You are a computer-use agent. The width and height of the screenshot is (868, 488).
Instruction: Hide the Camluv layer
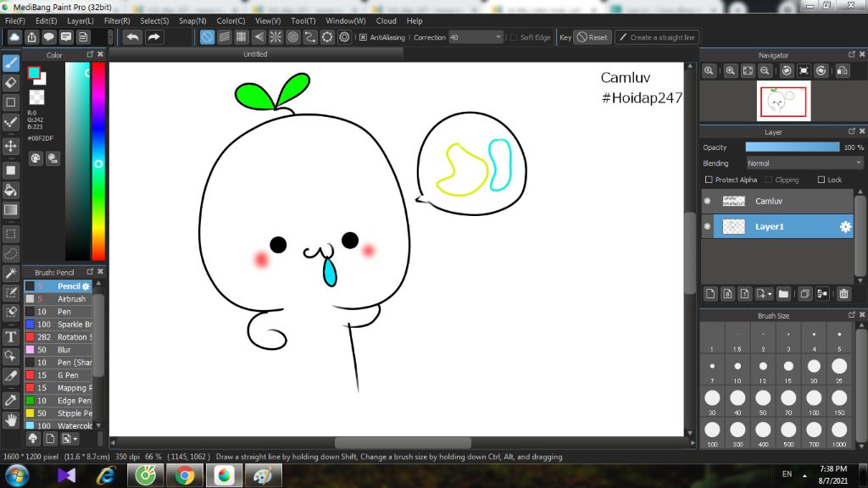(707, 201)
